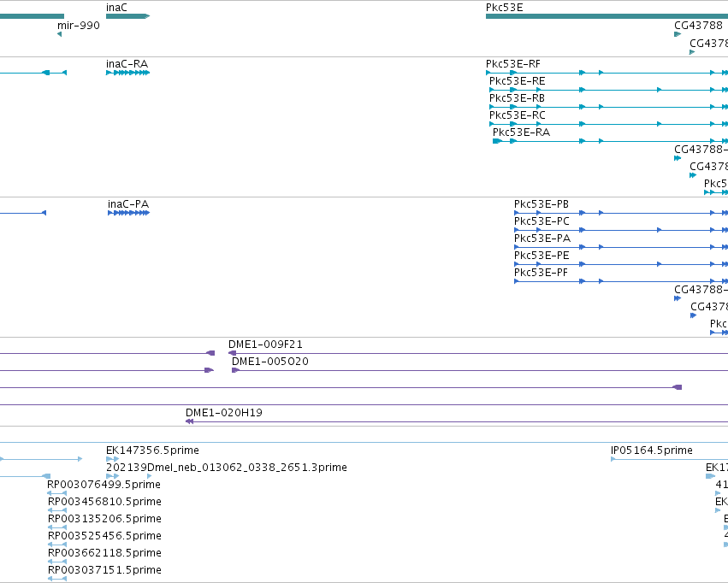The width and height of the screenshot is (728, 583).
Task: Click the DME1-005O20 start arrow marker
Action: [x=235, y=370]
